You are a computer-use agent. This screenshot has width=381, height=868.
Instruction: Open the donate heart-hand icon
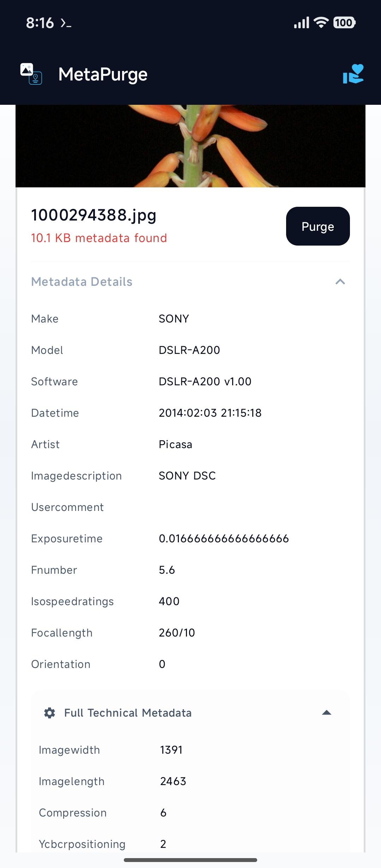353,74
